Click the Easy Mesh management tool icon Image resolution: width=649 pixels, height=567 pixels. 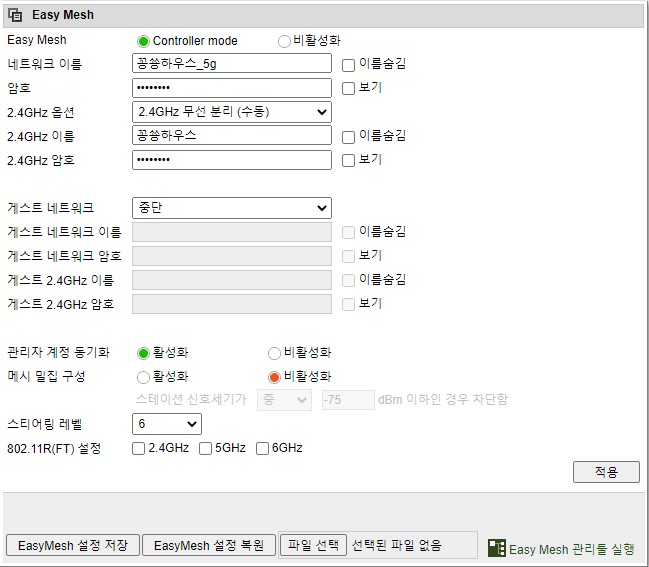pos(497,548)
